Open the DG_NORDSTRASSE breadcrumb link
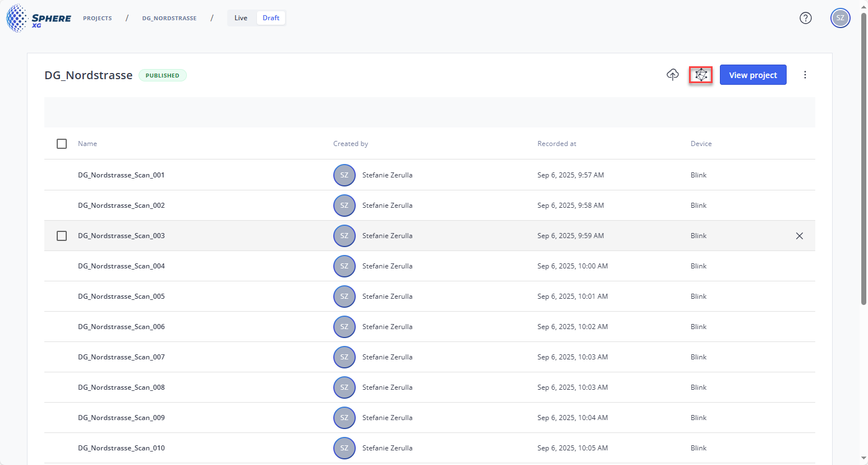Image resolution: width=868 pixels, height=465 pixels. (169, 19)
